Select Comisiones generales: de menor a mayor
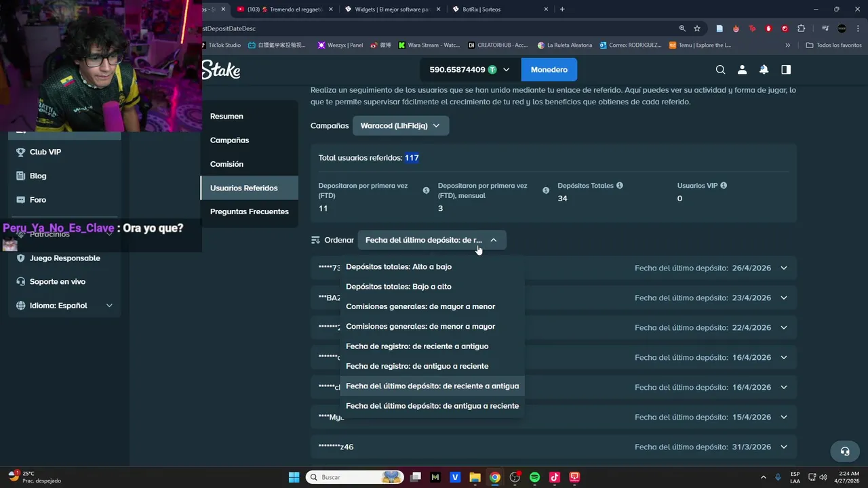The width and height of the screenshot is (868, 488). click(x=432, y=326)
